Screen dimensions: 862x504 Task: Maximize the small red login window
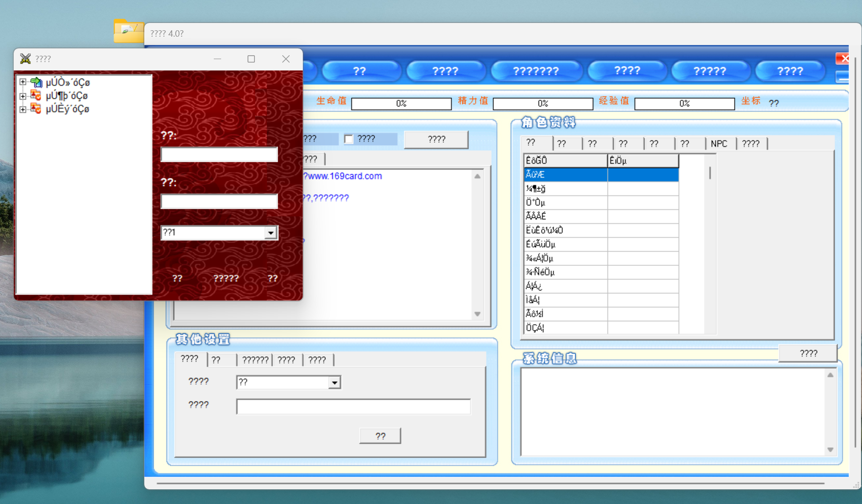click(x=251, y=59)
